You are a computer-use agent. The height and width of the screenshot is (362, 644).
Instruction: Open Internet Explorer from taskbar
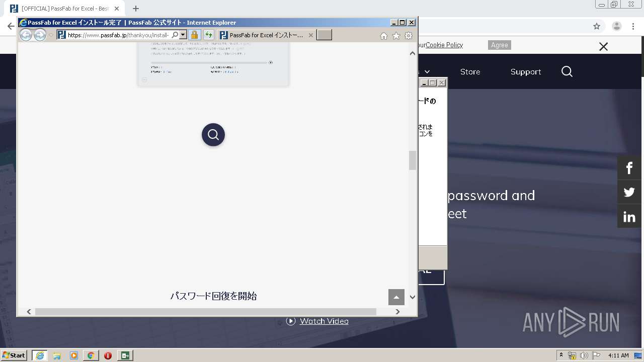pyautogui.click(x=40, y=355)
